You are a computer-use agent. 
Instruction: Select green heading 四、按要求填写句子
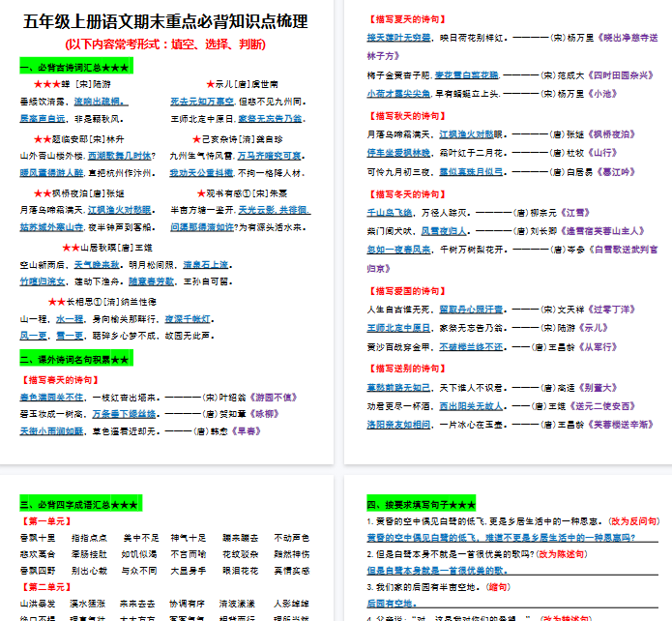coord(421,505)
